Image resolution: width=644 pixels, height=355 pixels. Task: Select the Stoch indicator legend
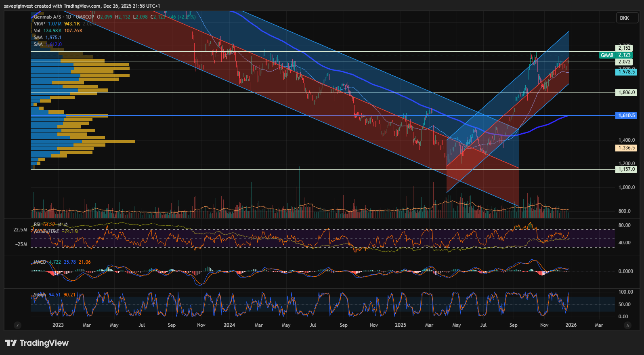tap(40, 295)
